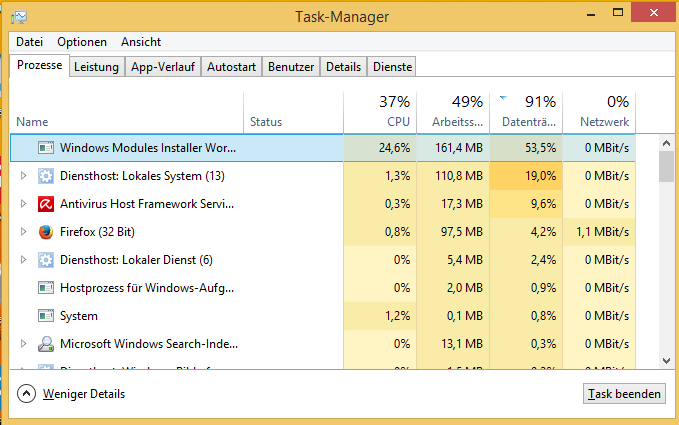Click the Hostprozess für Windows-Aufgaben icon

point(45,288)
